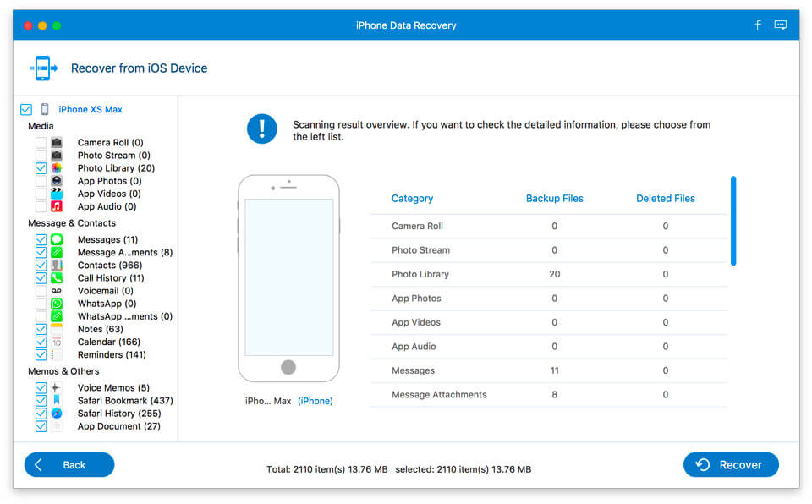Uncheck the Voice Memos checkbox

coord(41,387)
